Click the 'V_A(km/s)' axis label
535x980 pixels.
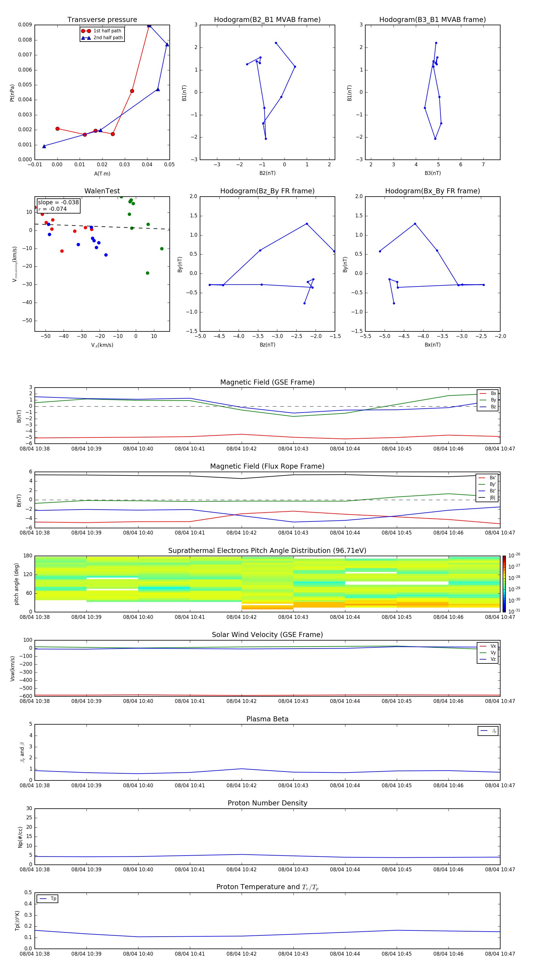point(102,345)
